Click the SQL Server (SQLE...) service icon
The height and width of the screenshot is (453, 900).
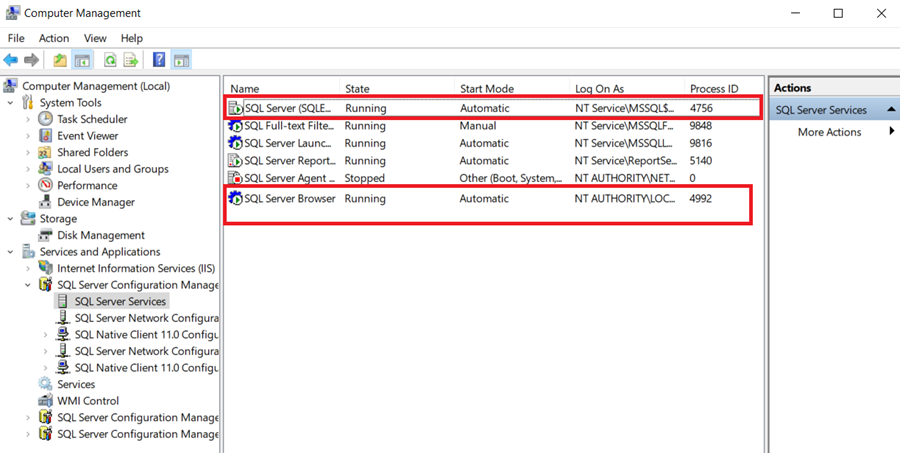(x=235, y=108)
